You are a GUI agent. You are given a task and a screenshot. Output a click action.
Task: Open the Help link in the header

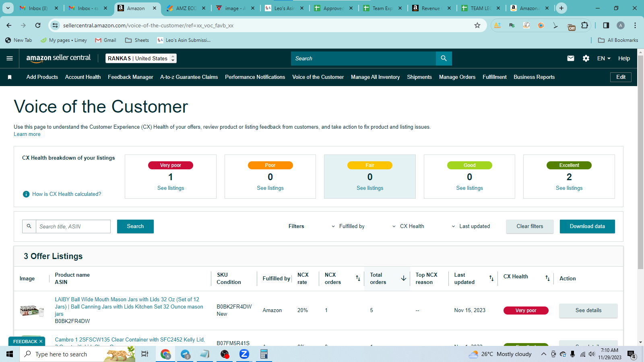(x=624, y=58)
